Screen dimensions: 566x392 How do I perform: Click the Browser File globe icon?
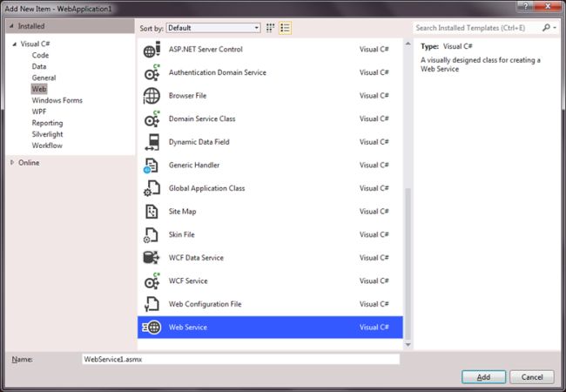click(152, 96)
